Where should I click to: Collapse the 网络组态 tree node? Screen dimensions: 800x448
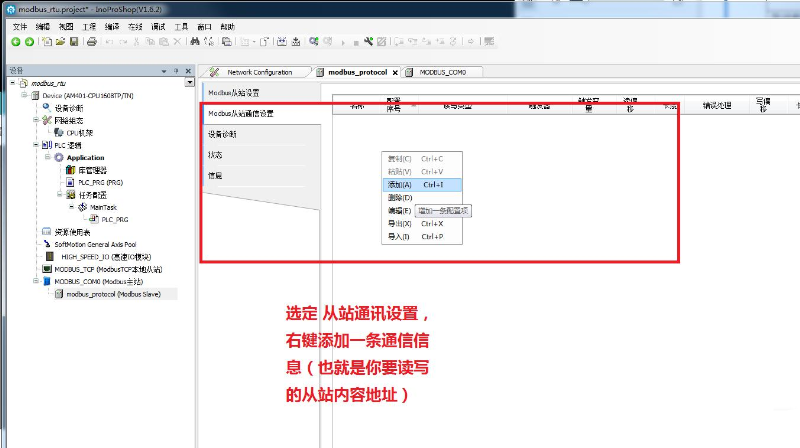(36, 120)
